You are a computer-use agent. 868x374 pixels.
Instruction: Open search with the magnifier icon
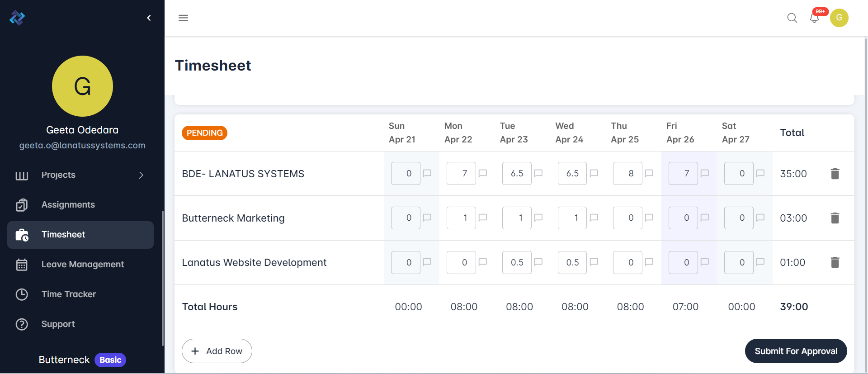(x=792, y=18)
